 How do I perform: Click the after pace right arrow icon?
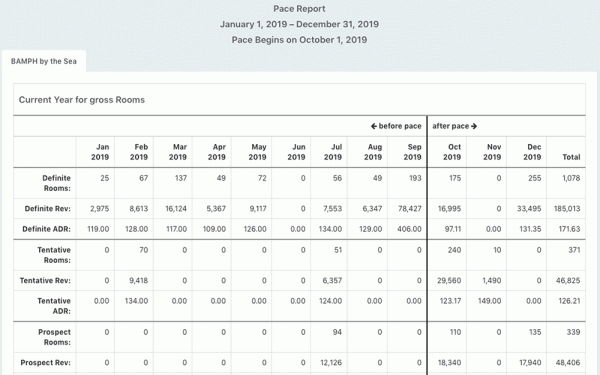click(x=474, y=126)
